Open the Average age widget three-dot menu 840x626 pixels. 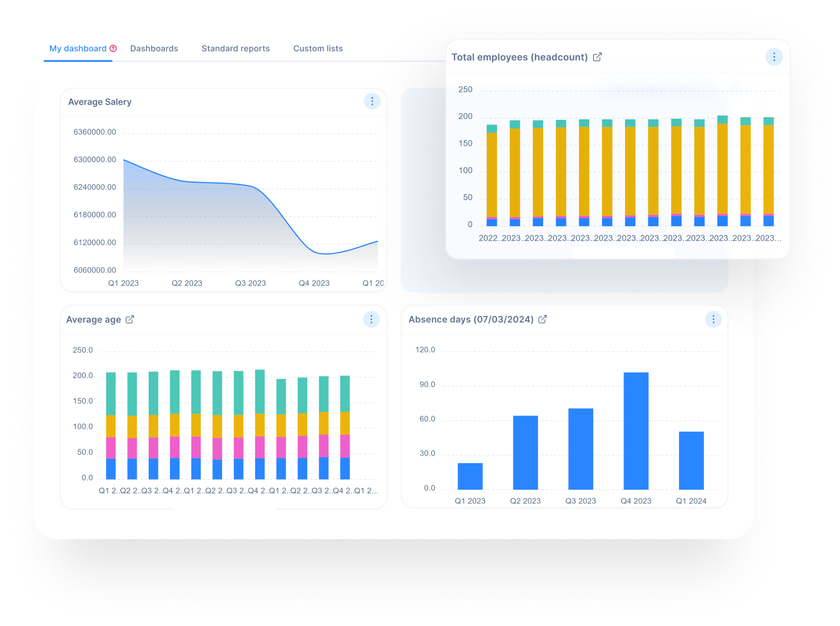click(x=372, y=319)
